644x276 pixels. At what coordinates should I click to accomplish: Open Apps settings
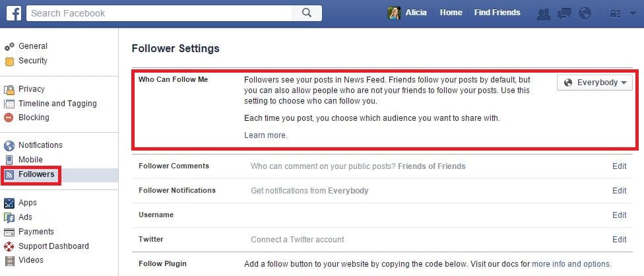pos(28,203)
